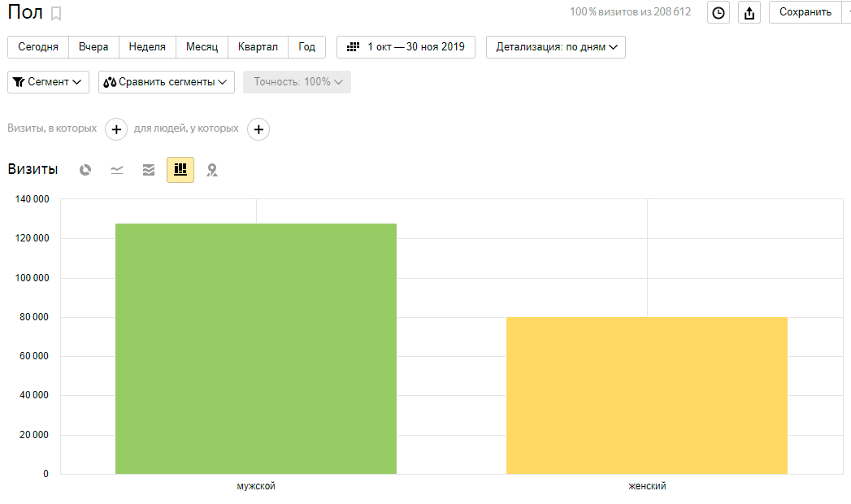Click the Сохранить button

[805, 12]
